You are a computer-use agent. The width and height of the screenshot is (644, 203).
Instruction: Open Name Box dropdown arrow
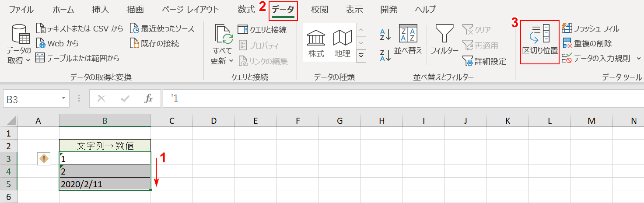point(64,99)
